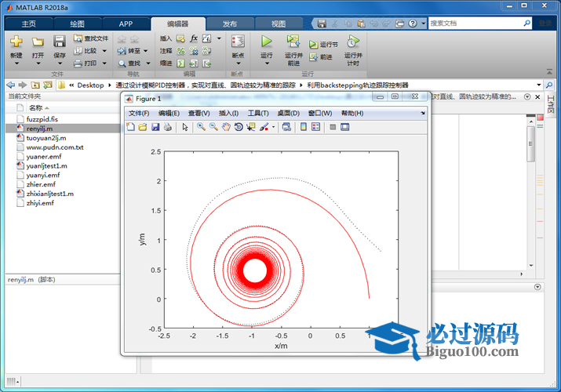
Task: Expand the New (新建) dropdown arrow
Action: pyautogui.click(x=16, y=64)
